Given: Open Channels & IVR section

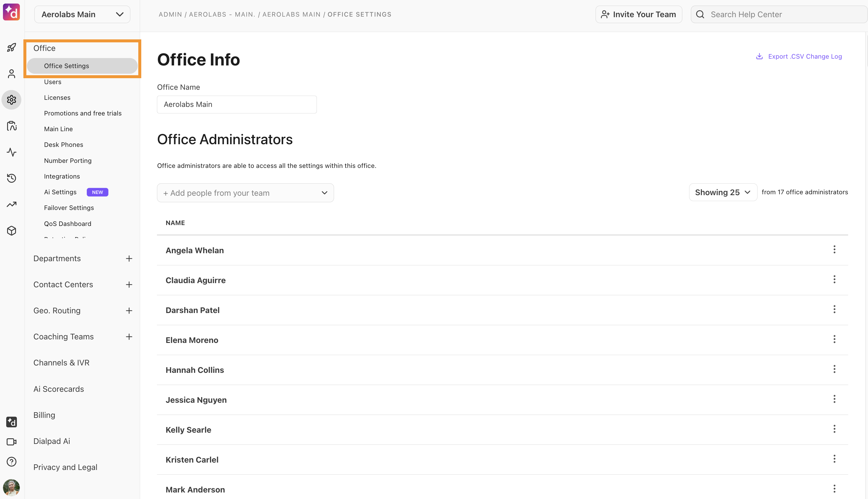Looking at the screenshot, I should (x=61, y=362).
